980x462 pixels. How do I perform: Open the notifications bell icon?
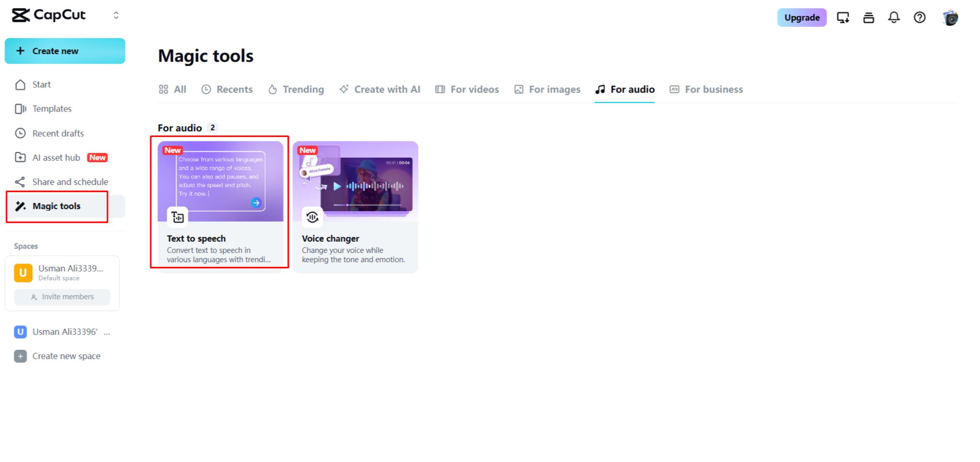coord(894,18)
